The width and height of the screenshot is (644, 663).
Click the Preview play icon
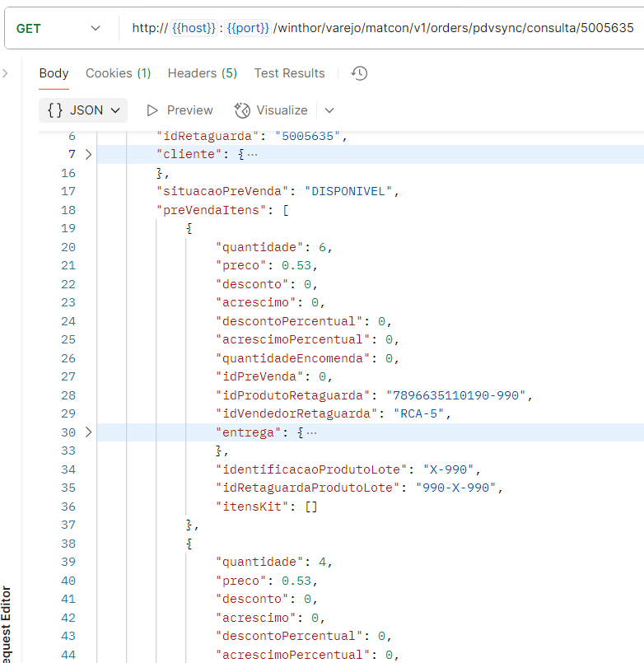point(152,110)
